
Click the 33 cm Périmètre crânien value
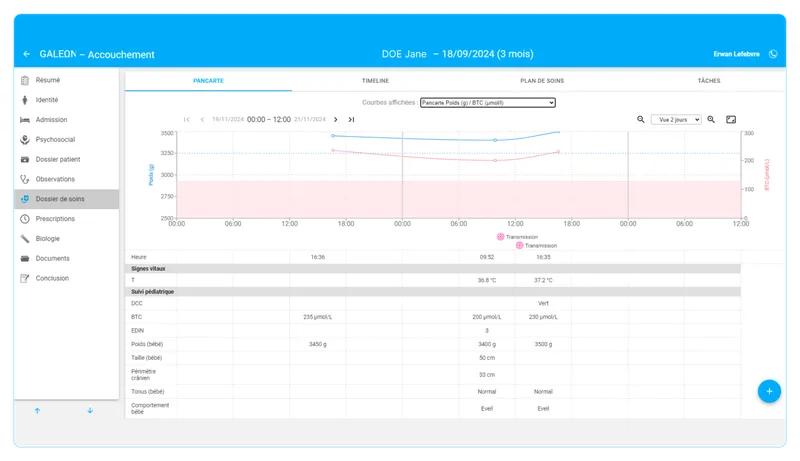click(487, 375)
